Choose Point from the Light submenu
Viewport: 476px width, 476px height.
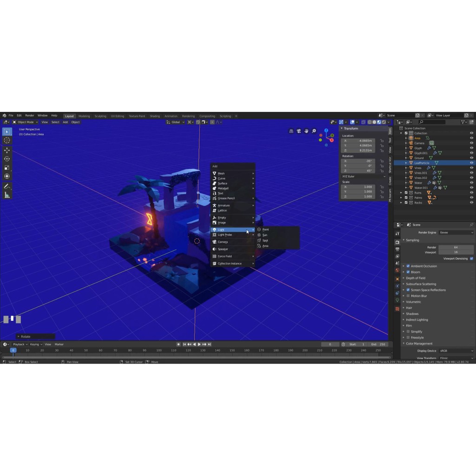(265, 230)
